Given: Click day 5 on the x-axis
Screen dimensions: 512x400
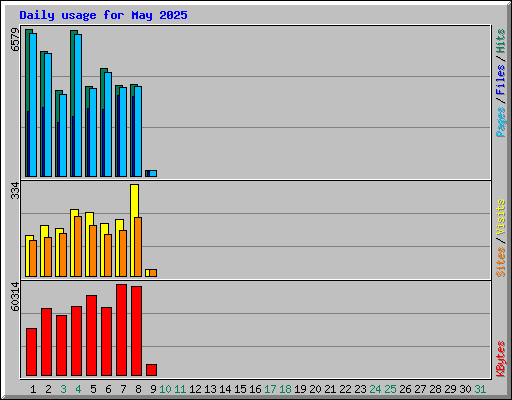Looking at the screenshot, I should [93, 389].
